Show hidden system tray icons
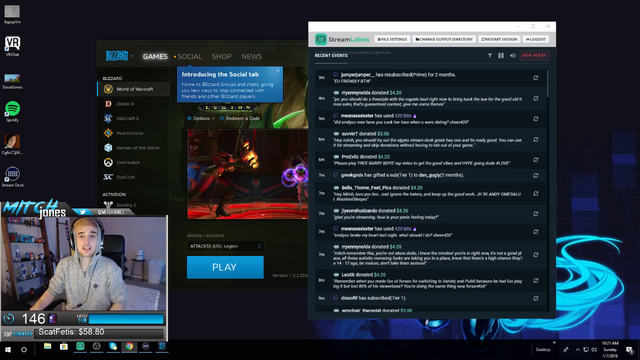This screenshot has height=360, width=640. pos(578,350)
